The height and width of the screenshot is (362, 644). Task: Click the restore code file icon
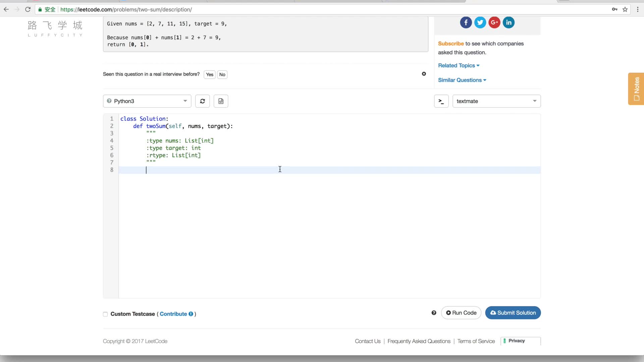click(221, 101)
